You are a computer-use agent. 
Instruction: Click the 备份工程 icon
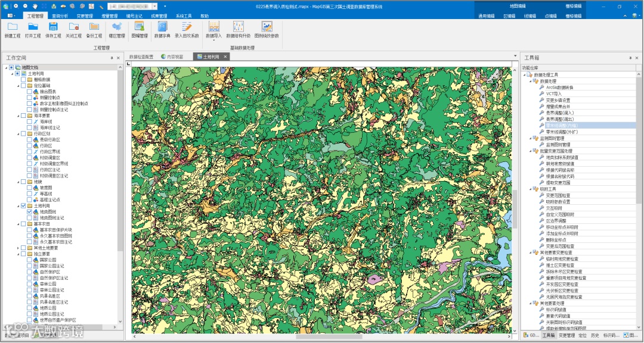(x=94, y=27)
